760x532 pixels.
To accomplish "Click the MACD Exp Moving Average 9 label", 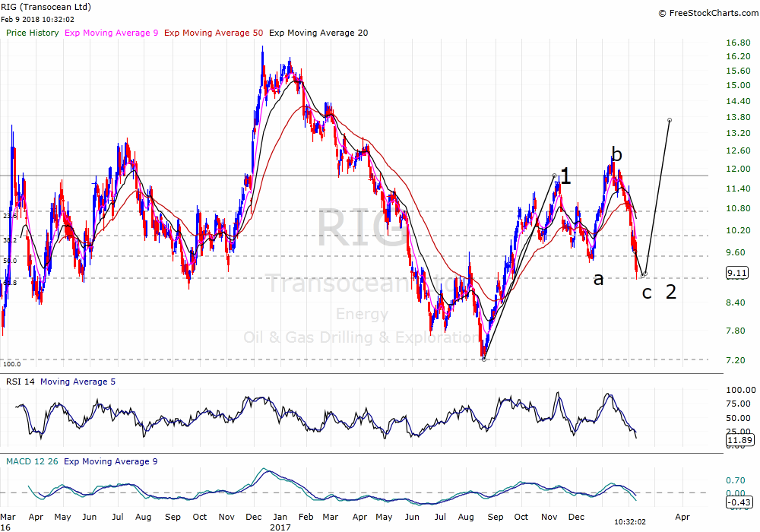I will click(110, 461).
